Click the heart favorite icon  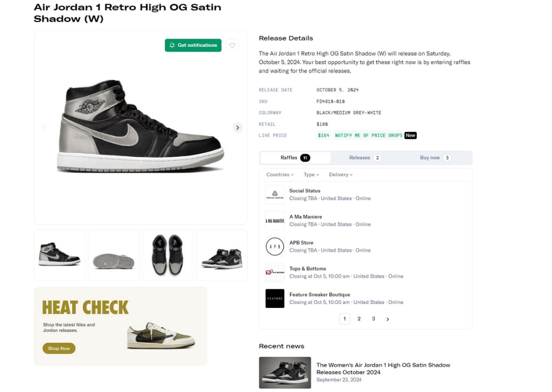tap(232, 45)
